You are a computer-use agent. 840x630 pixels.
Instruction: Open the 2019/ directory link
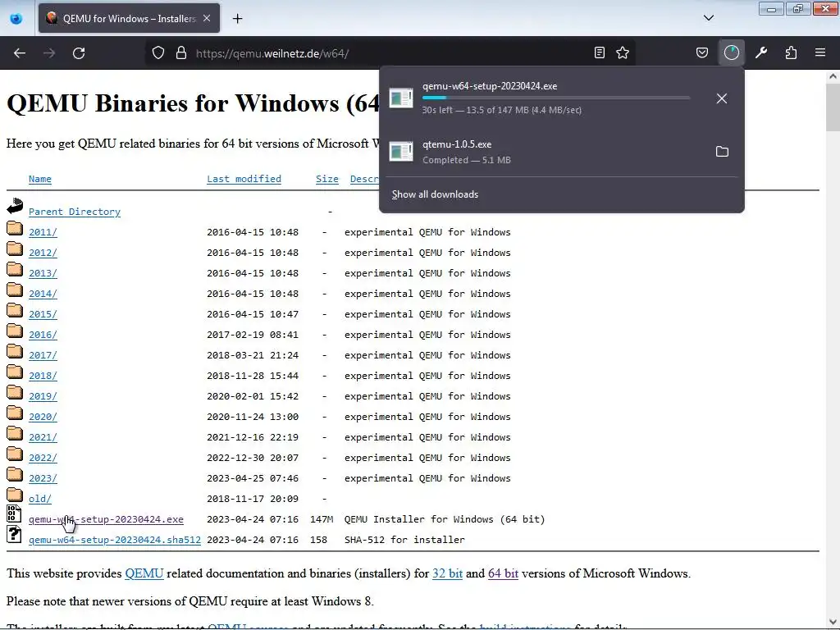pyautogui.click(x=43, y=396)
